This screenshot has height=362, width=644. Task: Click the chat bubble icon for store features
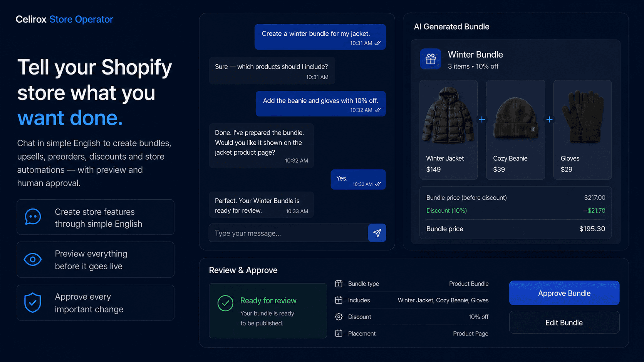33,217
